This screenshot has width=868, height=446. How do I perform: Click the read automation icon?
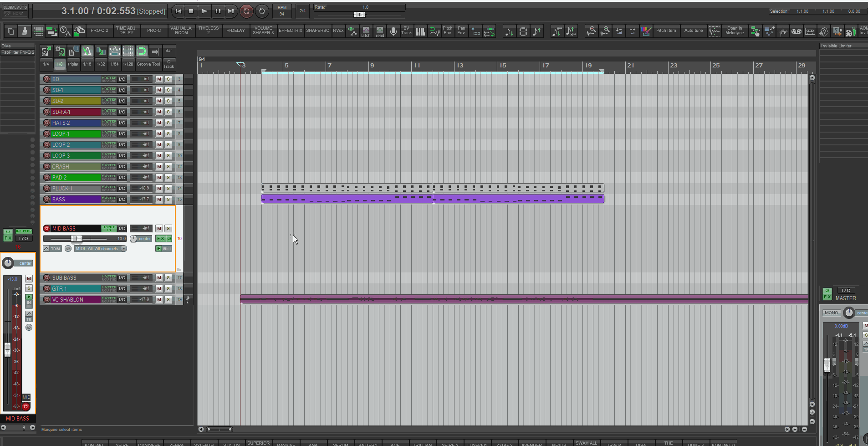[380, 31]
